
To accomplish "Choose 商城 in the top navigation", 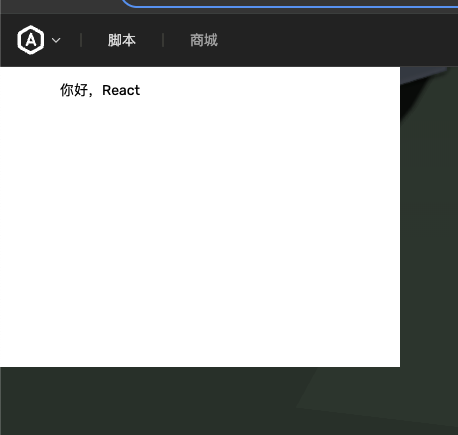I will (204, 40).
